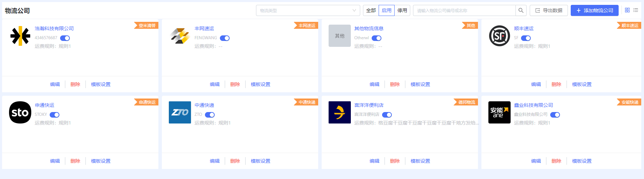Click the orange 壹米滴答 tag
This screenshot has width=644, height=179.
[146, 26]
